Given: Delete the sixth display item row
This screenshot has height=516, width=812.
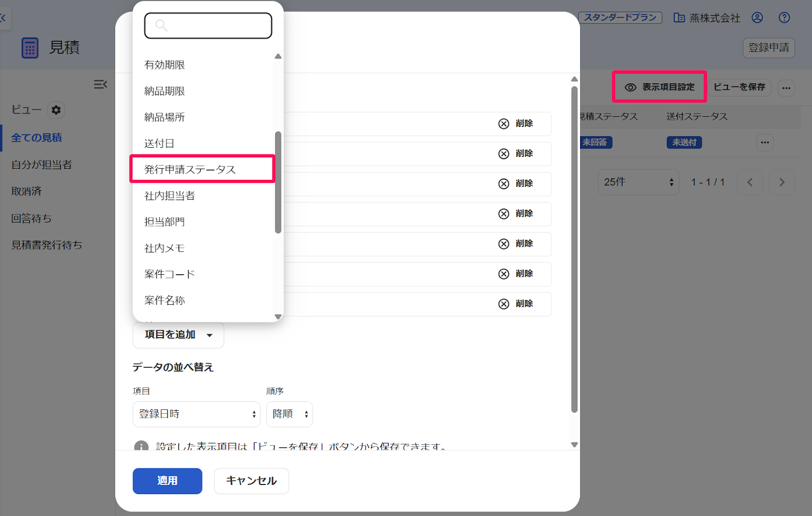Looking at the screenshot, I should (516, 273).
